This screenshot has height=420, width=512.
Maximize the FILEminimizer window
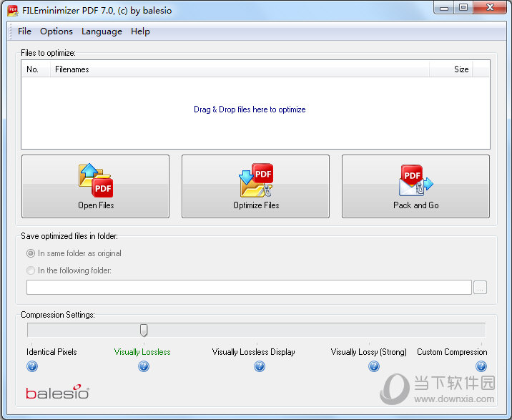pos(463,8)
